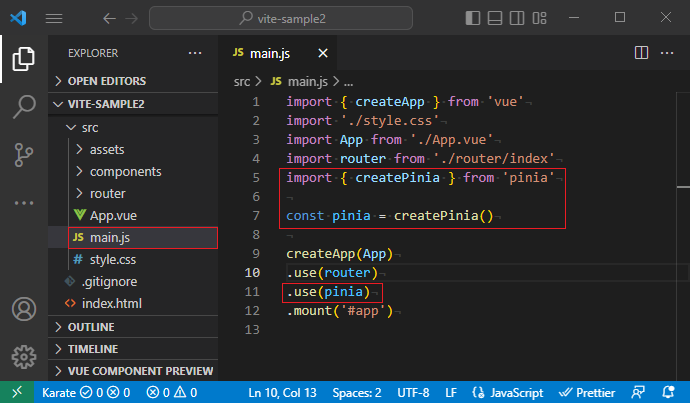Click the Prettier status item
This screenshot has height=403, width=690.
click(x=587, y=392)
